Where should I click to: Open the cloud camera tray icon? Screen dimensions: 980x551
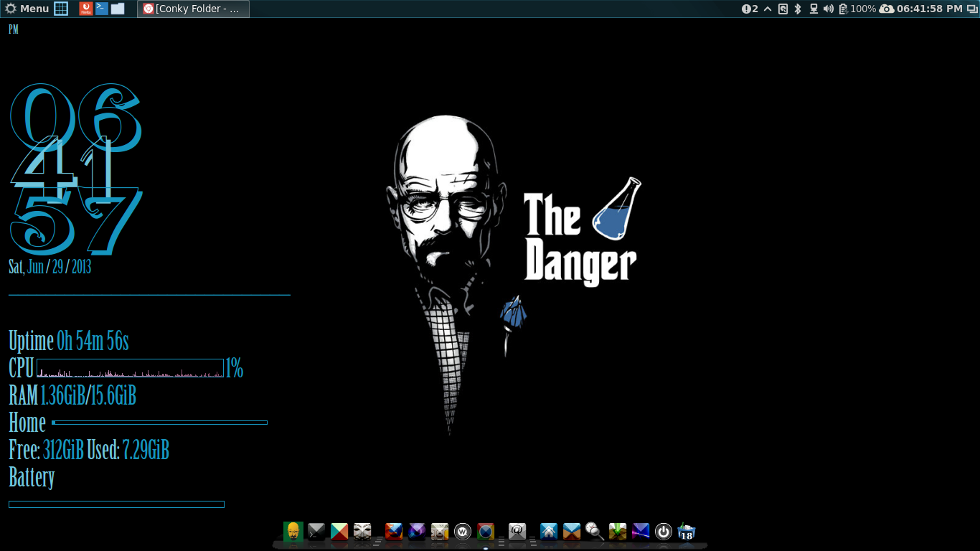click(886, 9)
